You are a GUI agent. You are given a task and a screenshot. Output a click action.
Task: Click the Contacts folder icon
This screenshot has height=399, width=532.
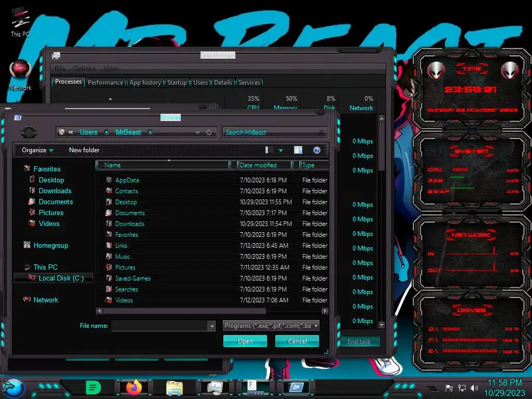(x=109, y=191)
